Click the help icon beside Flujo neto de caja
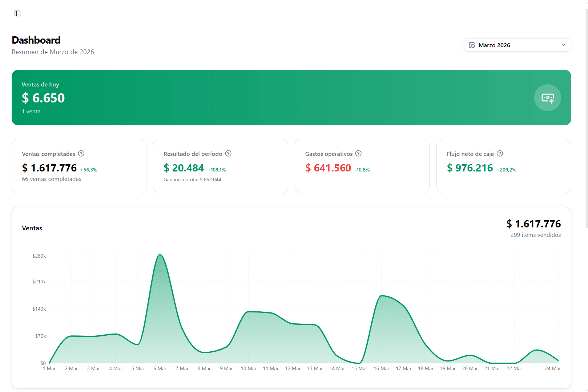This screenshot has width=588, height=392. coord(500,154)
